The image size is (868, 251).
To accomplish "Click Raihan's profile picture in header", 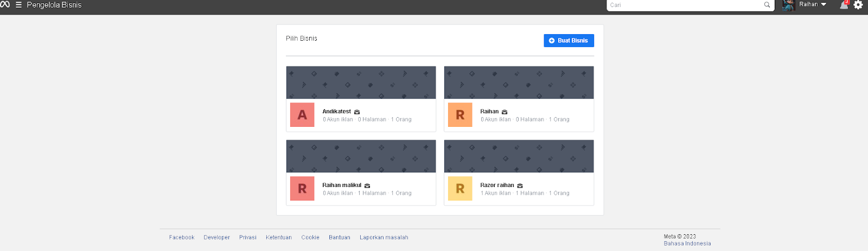I will pyautogui.click(x=789, y=5).
